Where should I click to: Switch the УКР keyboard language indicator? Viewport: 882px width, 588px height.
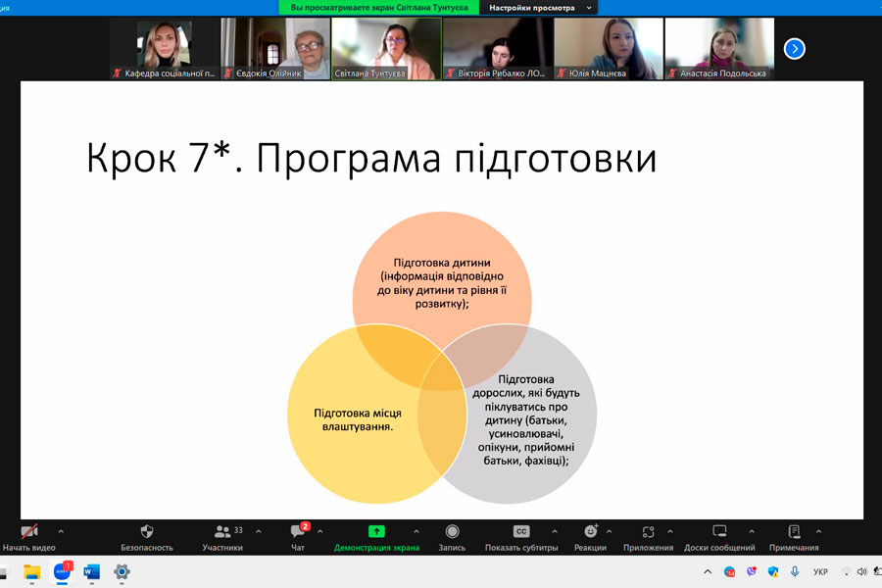pos(820,571)
